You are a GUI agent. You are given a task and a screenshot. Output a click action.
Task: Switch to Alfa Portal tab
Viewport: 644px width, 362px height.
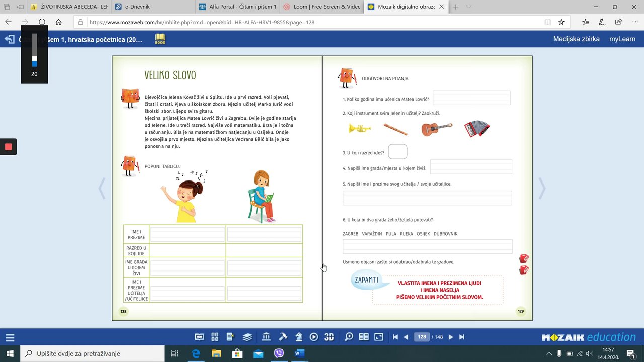coord(237,7)
